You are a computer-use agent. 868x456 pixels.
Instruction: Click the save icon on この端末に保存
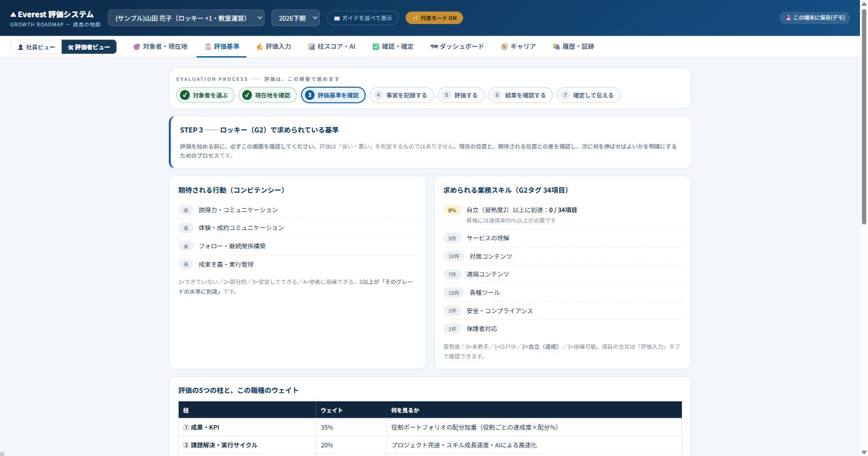point(789,18)
